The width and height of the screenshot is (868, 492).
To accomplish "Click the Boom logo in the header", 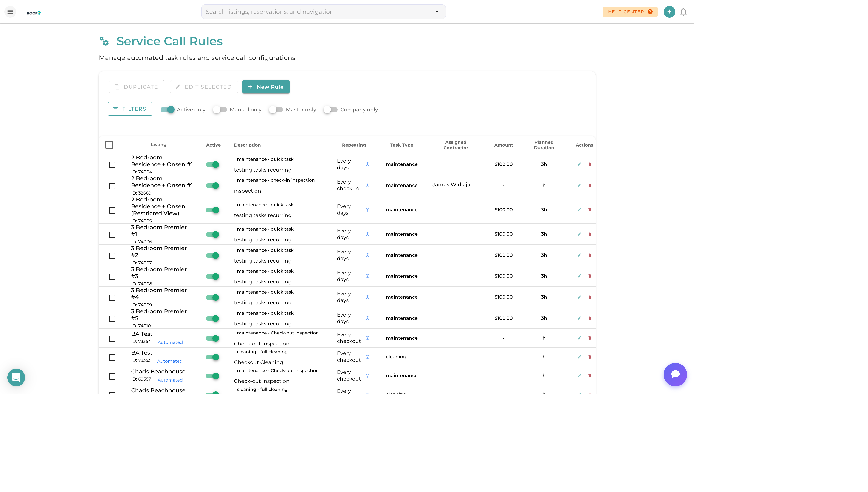I will pyautogui.click(x=34, y=12).
